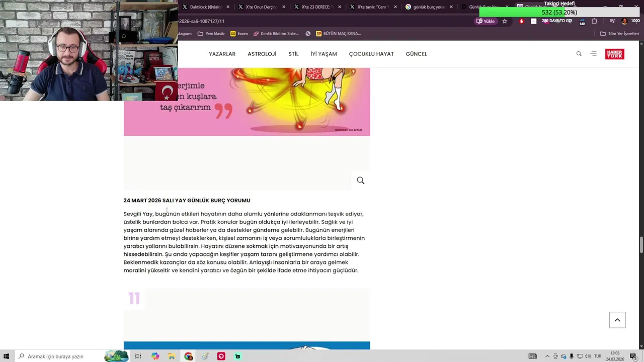
Task: Open the browser profile avatar
Action: (x=624, y=21)
